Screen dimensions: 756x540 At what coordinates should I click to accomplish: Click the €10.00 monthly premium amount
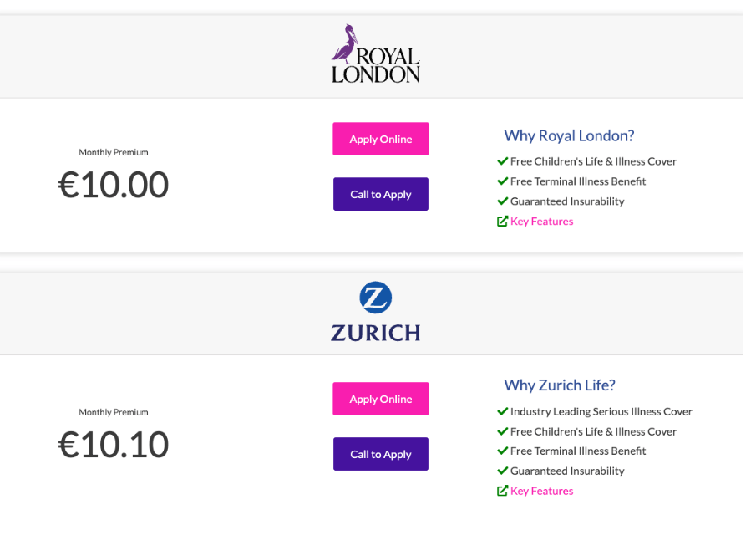[114, 185]
